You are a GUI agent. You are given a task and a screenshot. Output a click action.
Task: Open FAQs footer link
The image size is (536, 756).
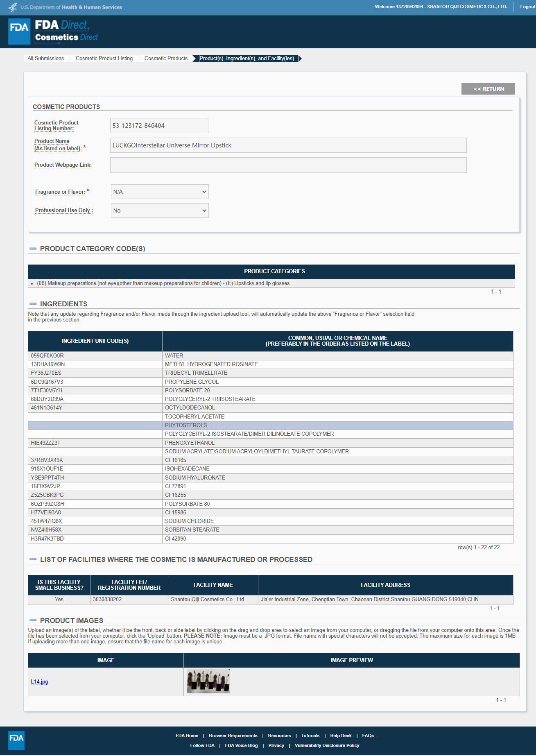point(368,736)
